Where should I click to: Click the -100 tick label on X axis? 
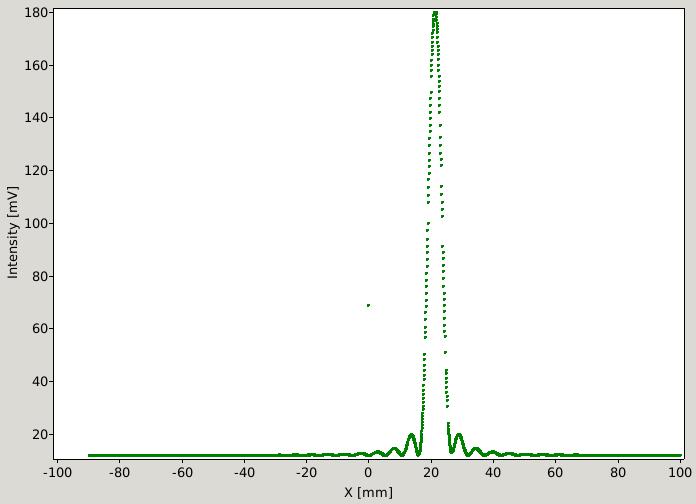(x=57, y=472)
